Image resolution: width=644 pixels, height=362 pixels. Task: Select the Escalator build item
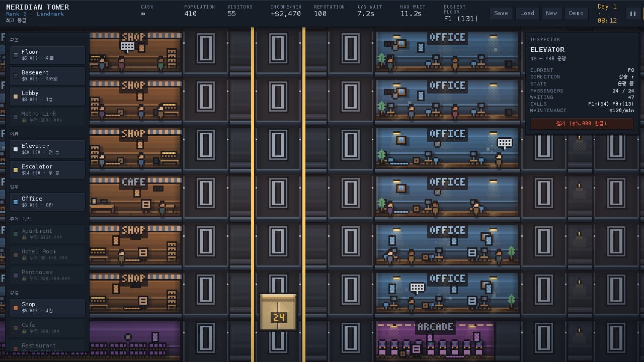click(x=47, y=169)
